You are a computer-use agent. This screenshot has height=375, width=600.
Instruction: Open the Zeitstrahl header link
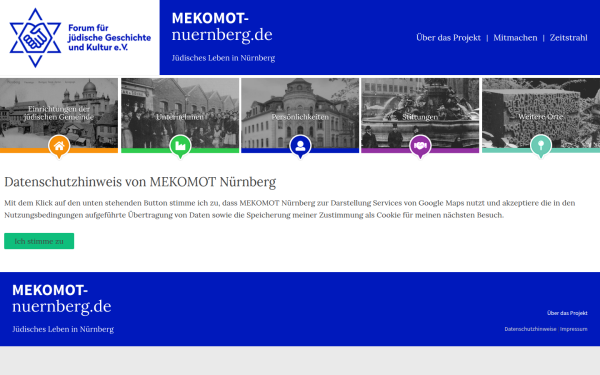point(568,38)
